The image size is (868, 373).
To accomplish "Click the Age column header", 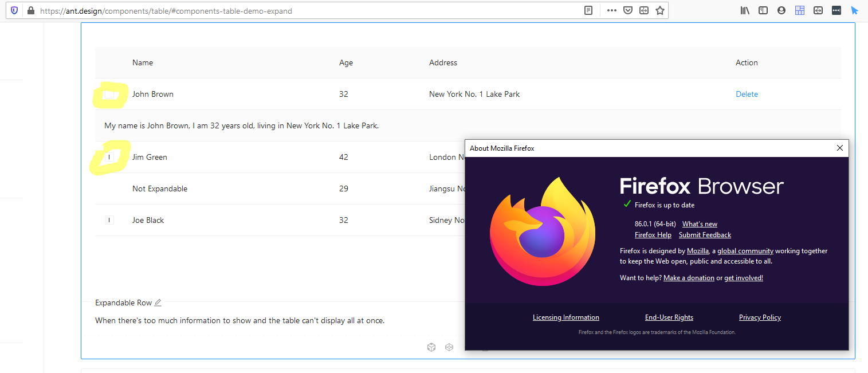I will tap(346, 62).
